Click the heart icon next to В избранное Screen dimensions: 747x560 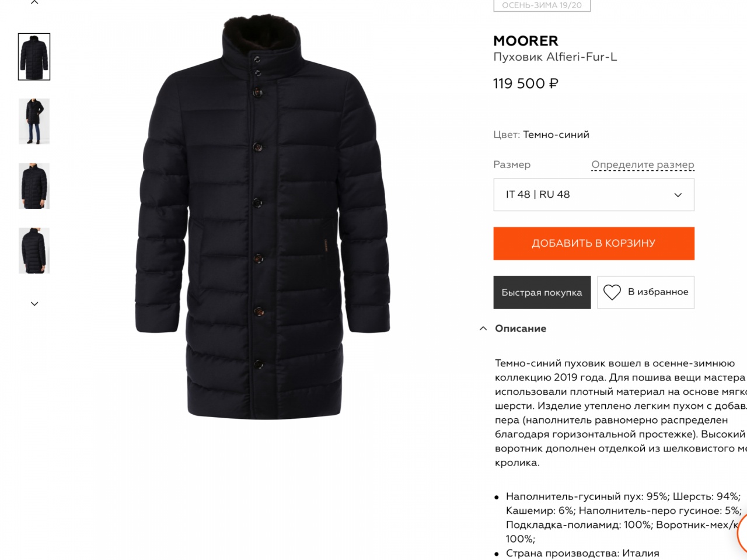(x=612, y=292)
